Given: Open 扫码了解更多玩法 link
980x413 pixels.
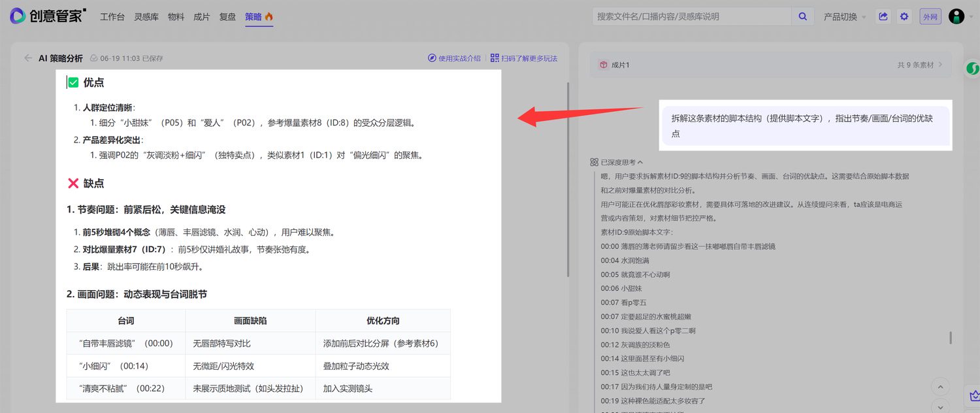Looking at the screenshot, I should pos(529,58).
